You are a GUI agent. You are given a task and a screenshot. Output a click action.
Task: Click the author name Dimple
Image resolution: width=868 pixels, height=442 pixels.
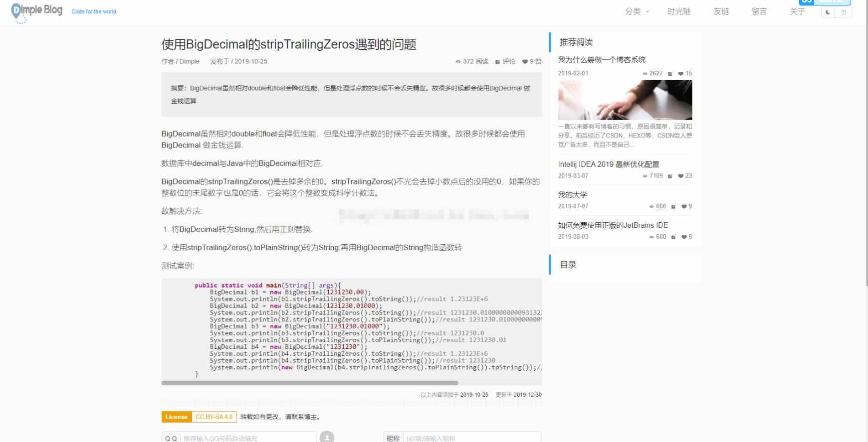point(189,61)
